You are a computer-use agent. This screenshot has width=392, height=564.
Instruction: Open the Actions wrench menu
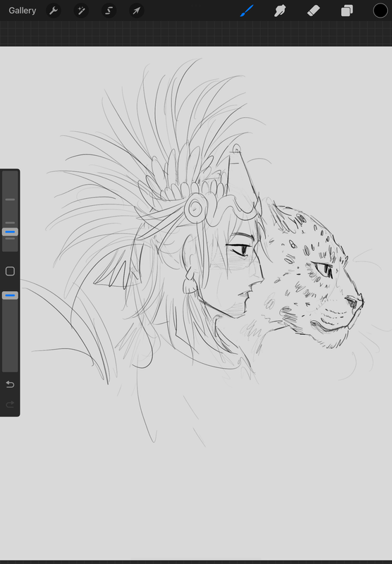[x=54, y=11]
